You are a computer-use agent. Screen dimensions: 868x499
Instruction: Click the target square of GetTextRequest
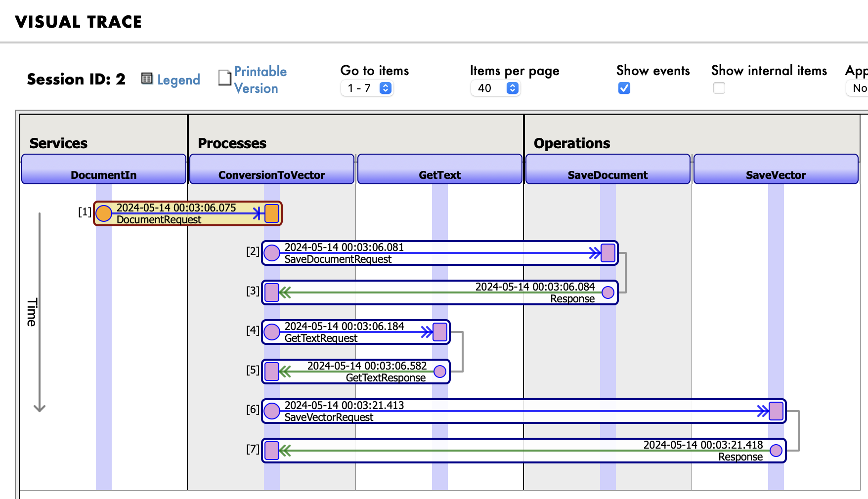pos(440,332)
